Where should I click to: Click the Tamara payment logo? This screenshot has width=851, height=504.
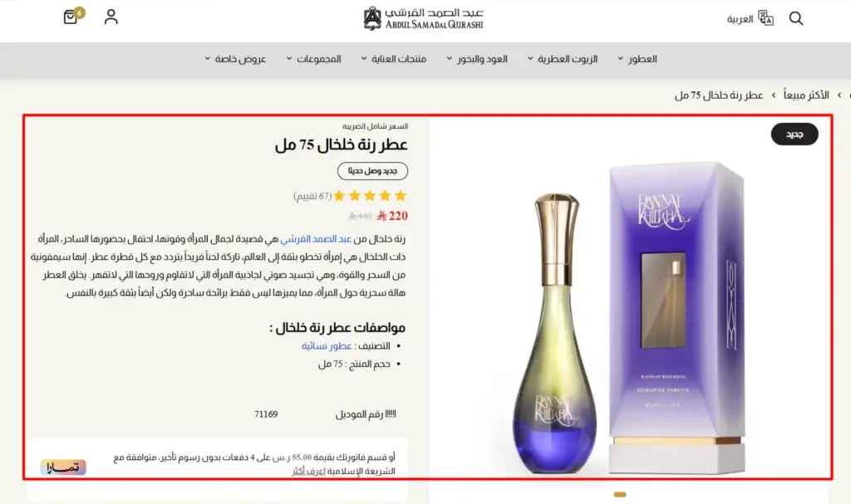[63, 467]
